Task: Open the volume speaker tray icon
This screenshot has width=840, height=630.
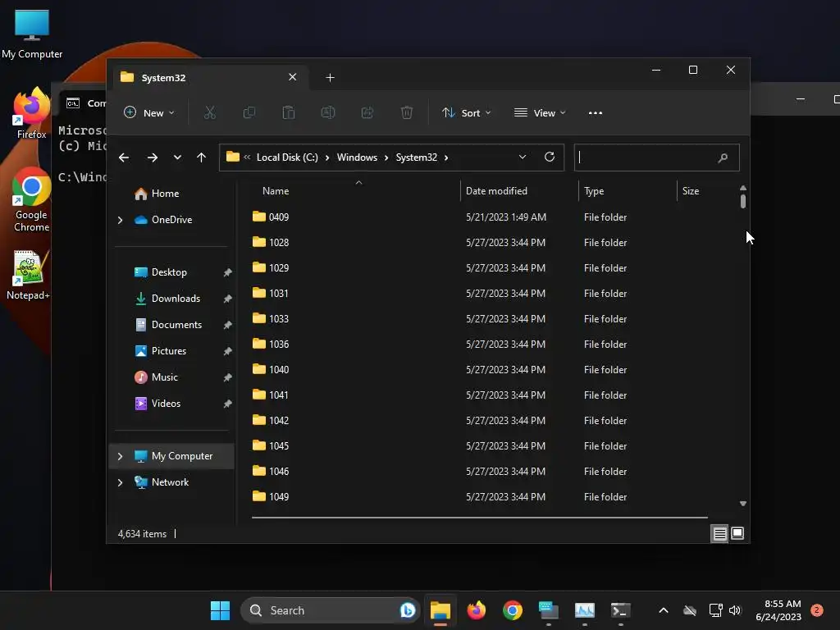Action: pyautogui.click(x=735, y=610)
